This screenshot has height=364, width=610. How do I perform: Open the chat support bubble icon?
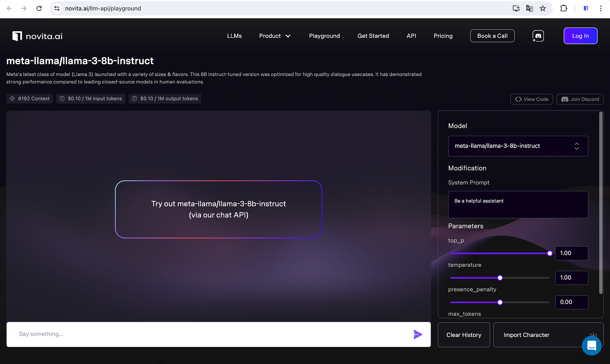pos(592,345)
